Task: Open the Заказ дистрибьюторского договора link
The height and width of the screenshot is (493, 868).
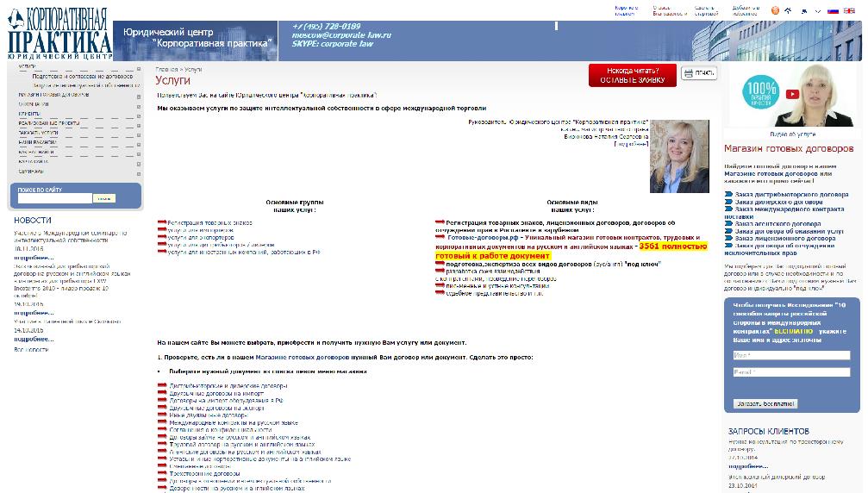Action: [x=791, y=194]
